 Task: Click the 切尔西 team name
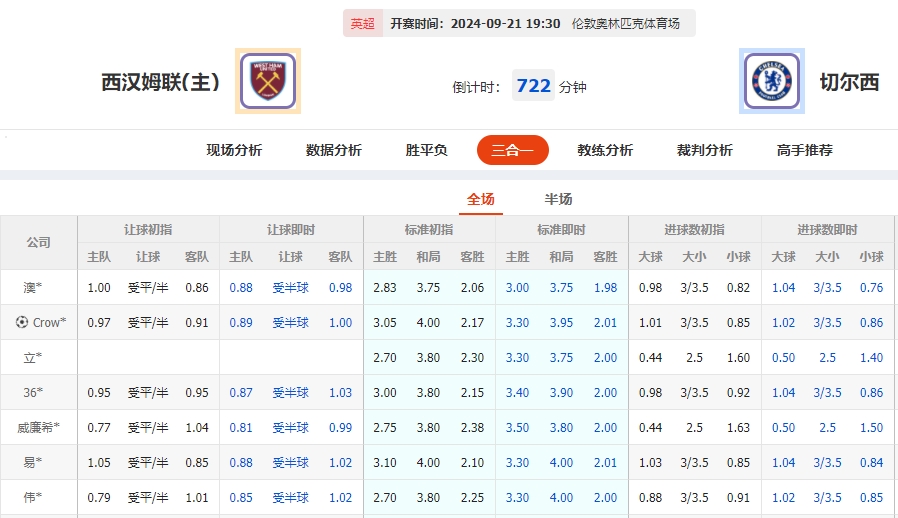coord(849,82)
